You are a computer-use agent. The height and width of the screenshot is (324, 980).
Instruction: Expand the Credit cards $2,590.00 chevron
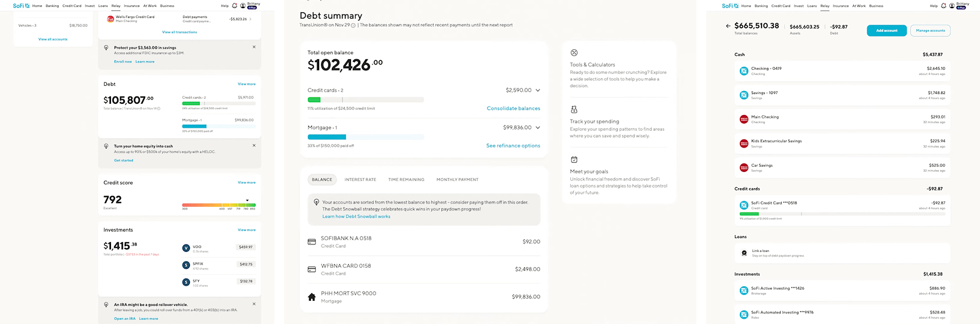tap(538, 91)
